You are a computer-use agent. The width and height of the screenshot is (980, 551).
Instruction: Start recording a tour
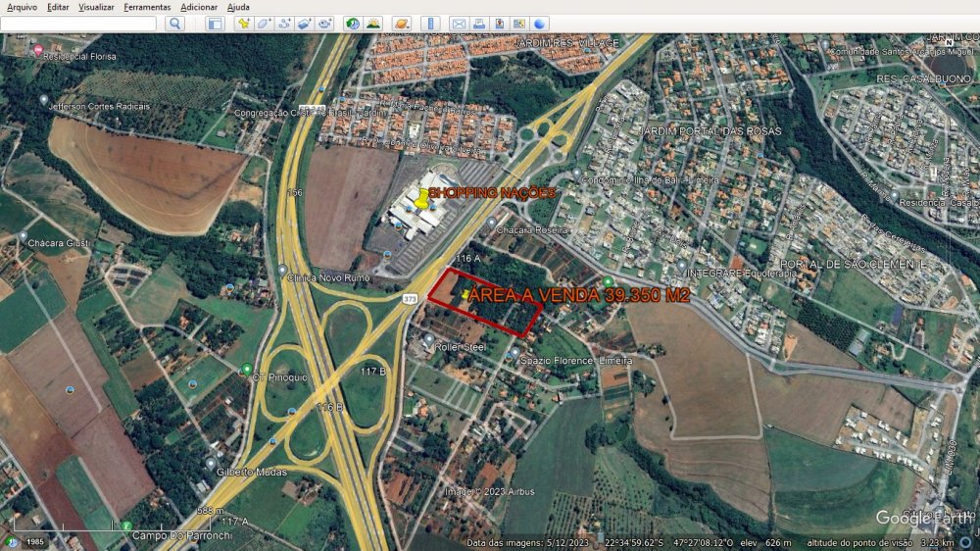(x=325, y=24)
